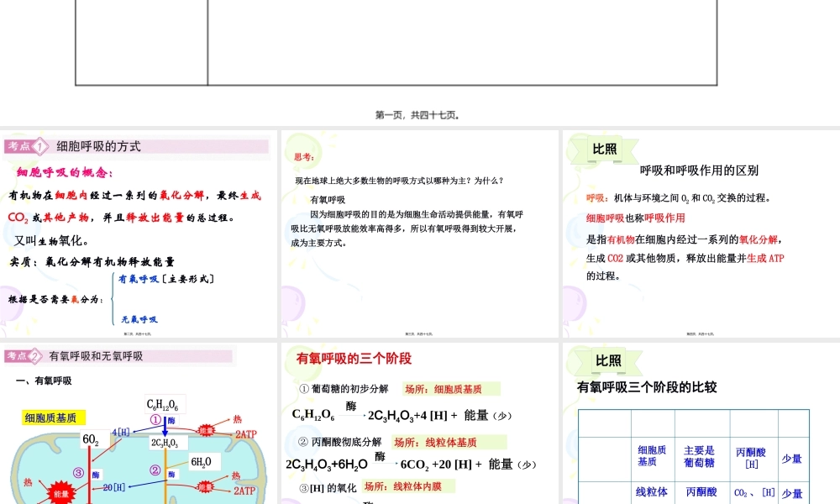The height and width of the screenshot is (504, 840).
Task: Select the line 细胞呼吸也称呼吸作用
Action: click(x=635, y=218)
